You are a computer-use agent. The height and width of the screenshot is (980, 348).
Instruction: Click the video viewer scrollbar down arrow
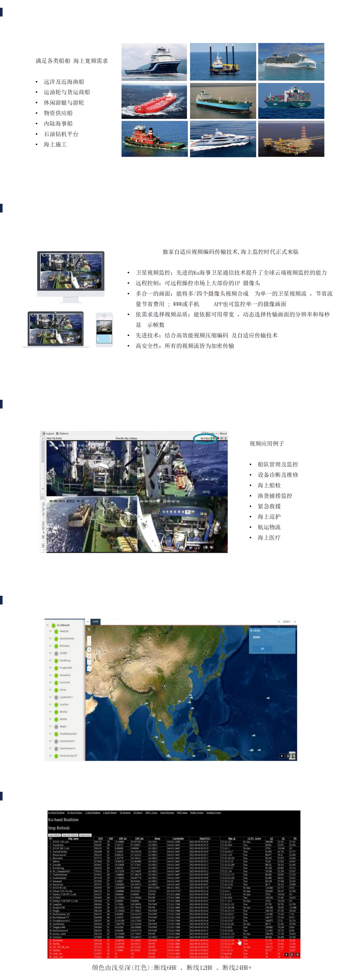(43, 489)
